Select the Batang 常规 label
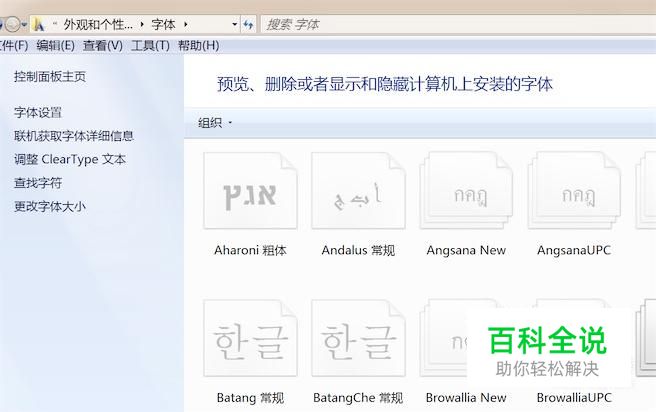Image resolution: width=656 pixels, height=412 pixels. pyautogui.click(x=250, y=398)
